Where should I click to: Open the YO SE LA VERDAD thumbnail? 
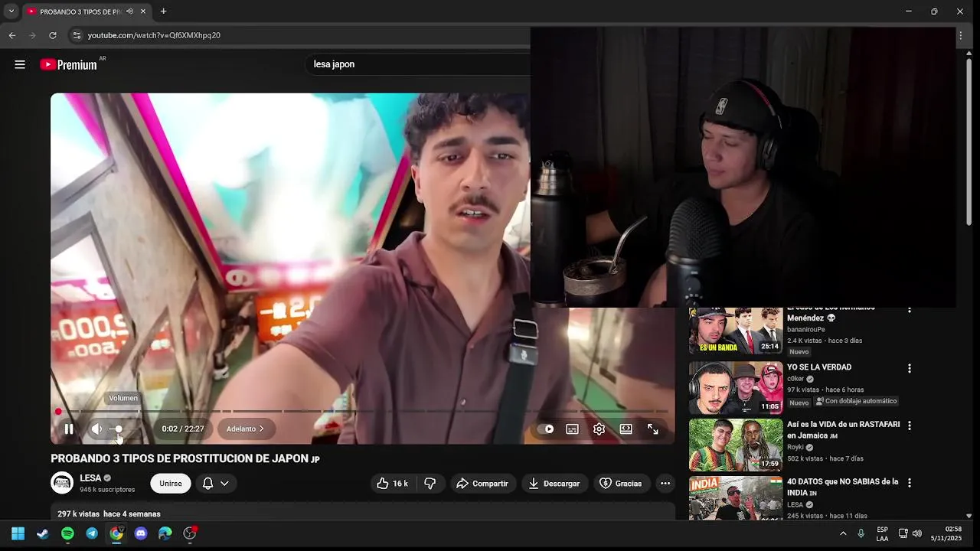(736, 388)
